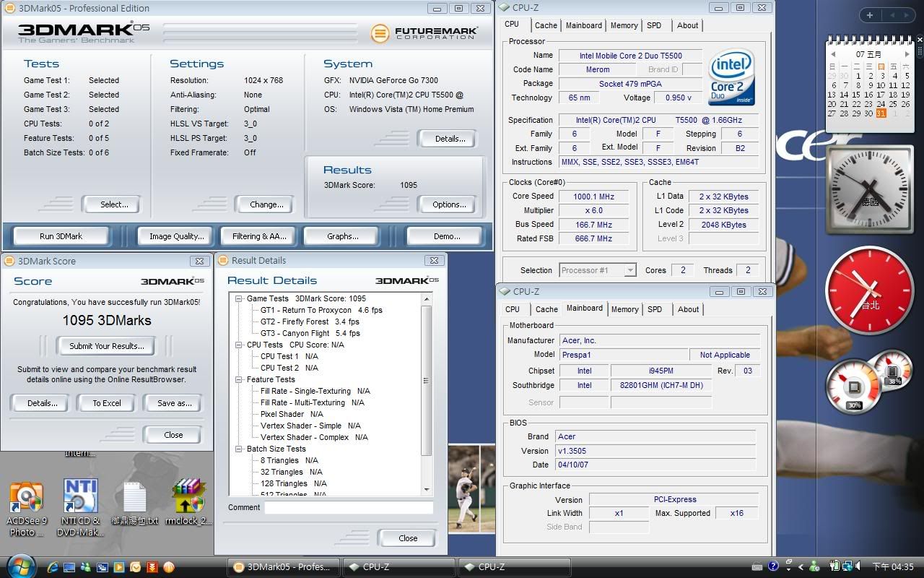Click the Intel Core 2 Duo logo in CPU-Z

point(731,76)
